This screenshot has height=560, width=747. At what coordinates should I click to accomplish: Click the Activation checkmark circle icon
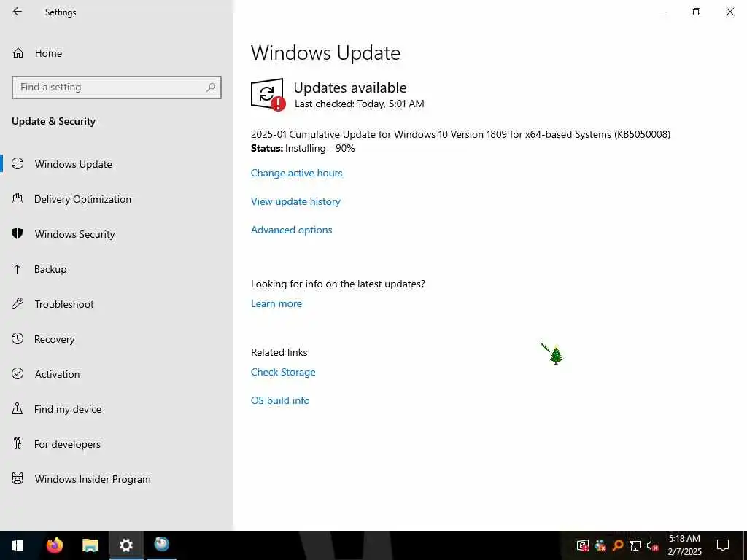coord(18,374)
